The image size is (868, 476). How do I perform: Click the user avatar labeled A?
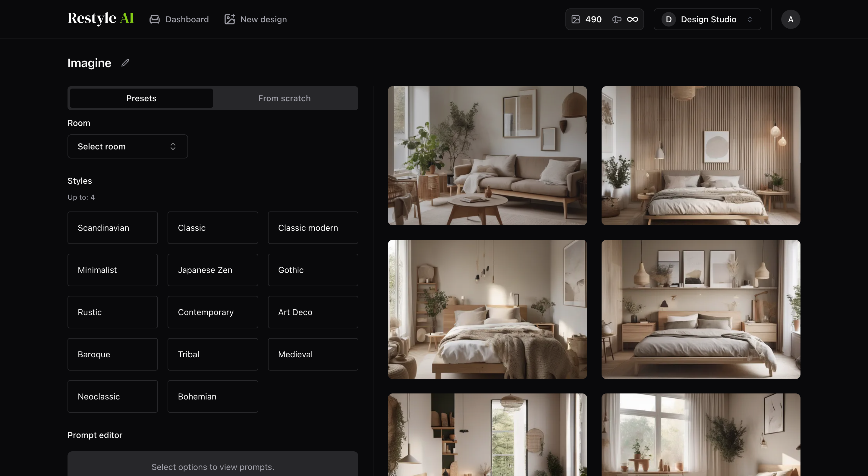pyautogui.click(x=790, y=19)
